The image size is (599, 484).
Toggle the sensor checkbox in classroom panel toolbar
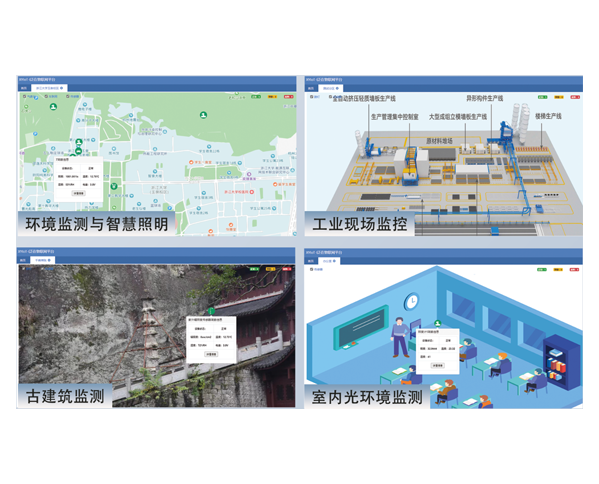click(x=311, y=269)
